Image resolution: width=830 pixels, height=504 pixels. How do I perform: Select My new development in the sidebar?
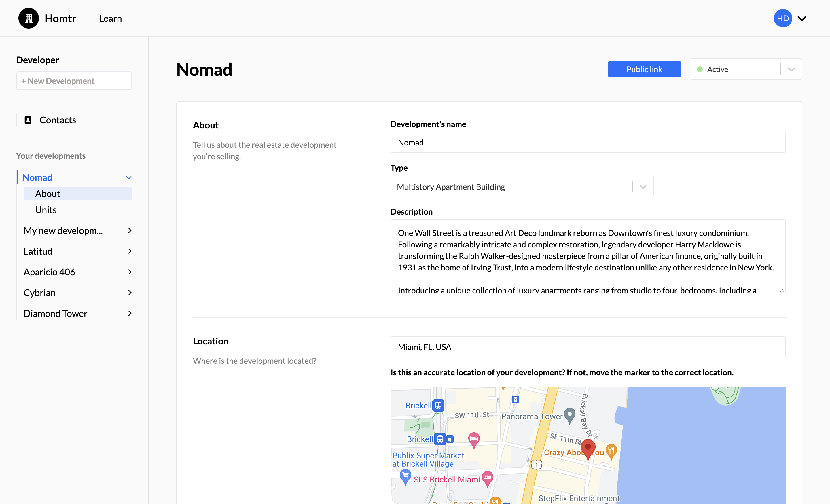(63, 230)
